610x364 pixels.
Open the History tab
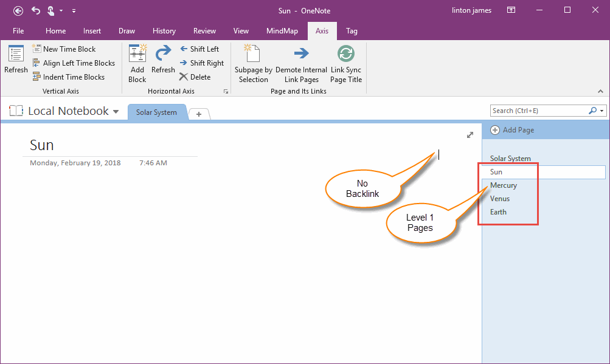tap(164, 31)
